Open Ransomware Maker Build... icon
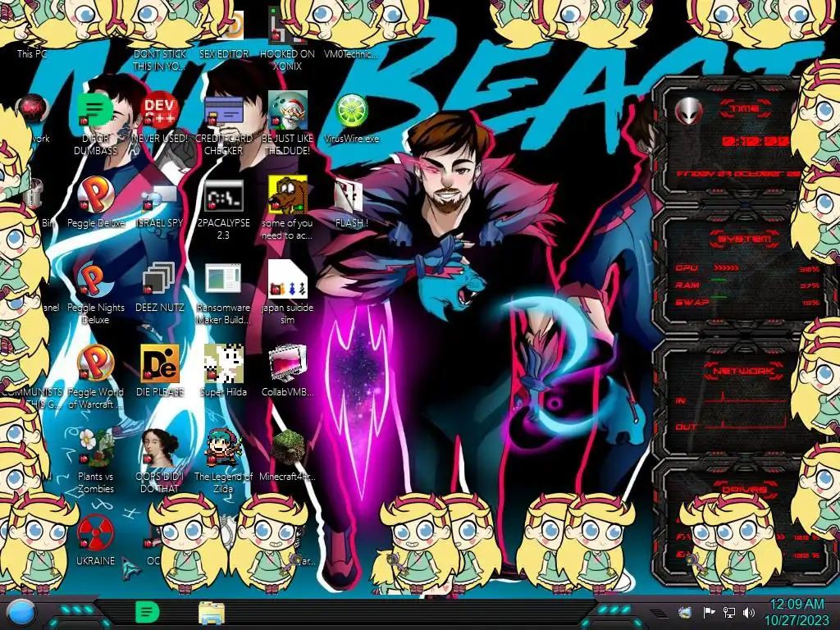Screen dimensions: 840x630 tap(223, 280)
